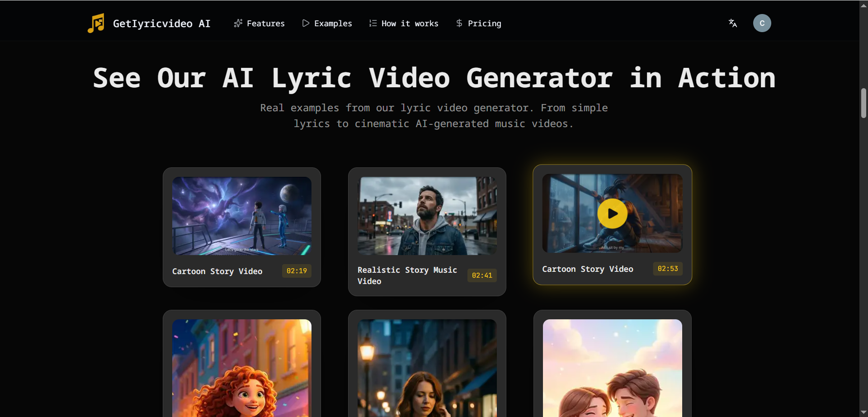
Task: Open the user account avatar labeled C
Action: click(762, 23)
